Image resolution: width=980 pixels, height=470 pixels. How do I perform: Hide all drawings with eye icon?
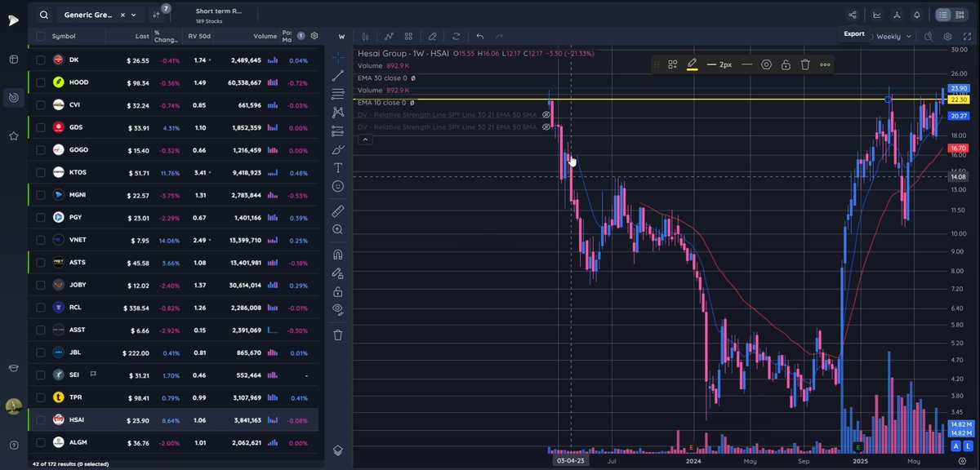coord(338,309)
